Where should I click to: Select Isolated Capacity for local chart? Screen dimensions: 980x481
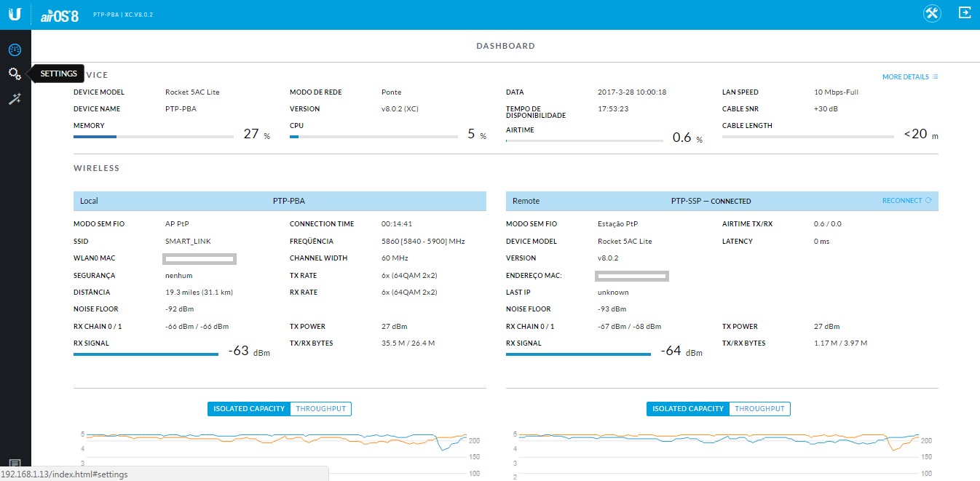[249, 409]
